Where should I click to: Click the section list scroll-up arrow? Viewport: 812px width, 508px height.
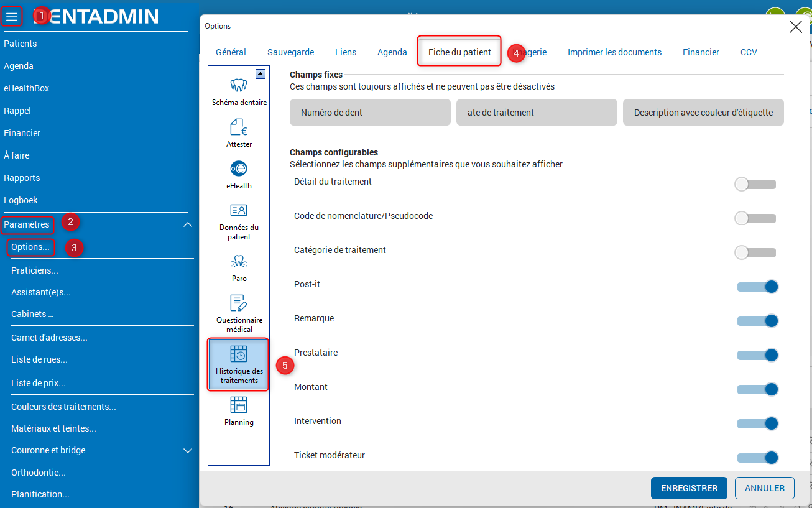click(261, 74)
